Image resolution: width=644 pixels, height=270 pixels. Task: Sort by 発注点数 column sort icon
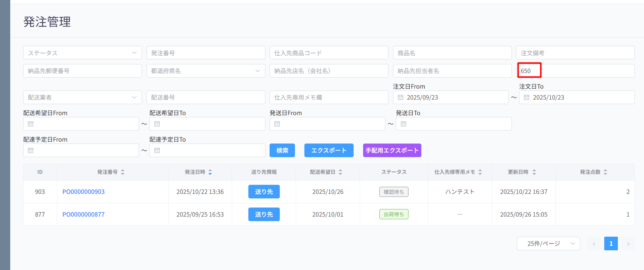point(605,172)
